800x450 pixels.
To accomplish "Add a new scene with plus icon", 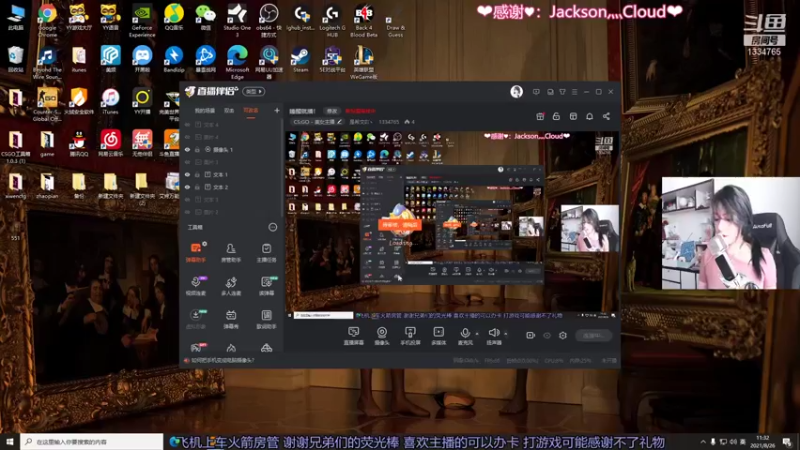I will click(277, 110).
